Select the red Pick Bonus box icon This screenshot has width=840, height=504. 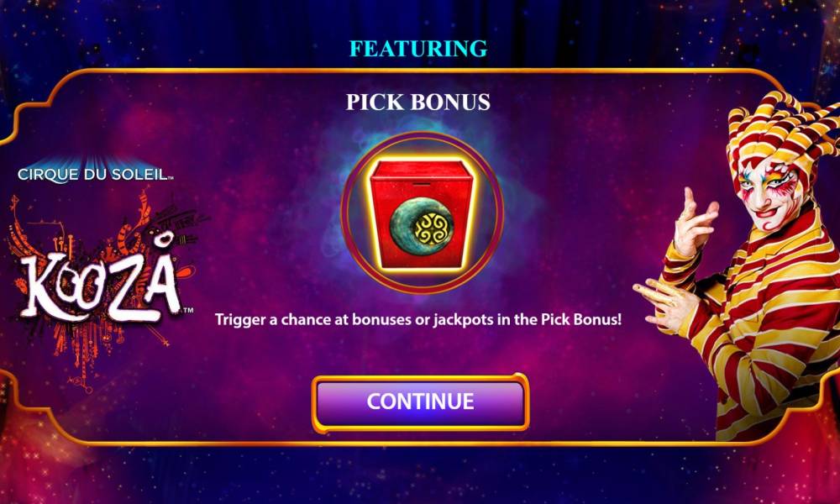[x=422, y=213]
